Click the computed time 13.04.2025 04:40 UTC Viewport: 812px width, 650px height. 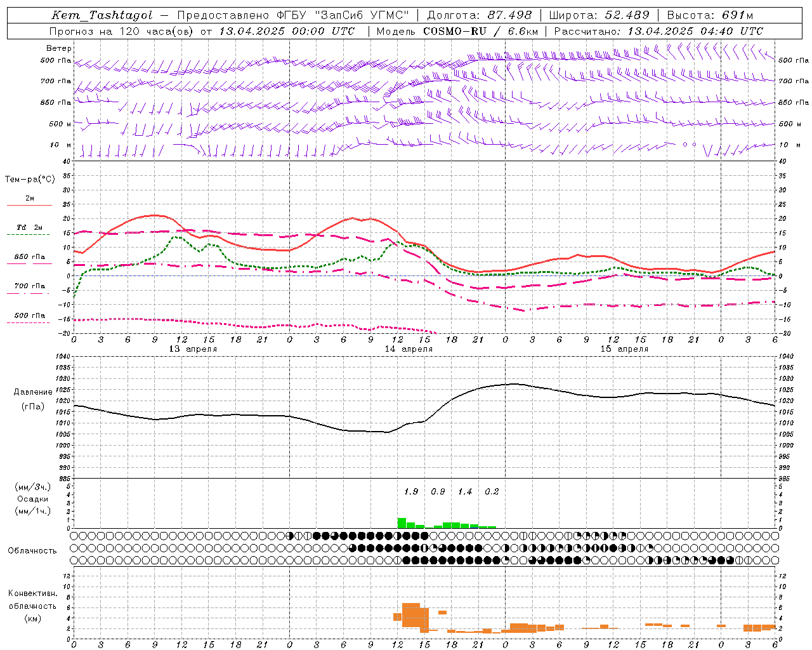(695, 31)
